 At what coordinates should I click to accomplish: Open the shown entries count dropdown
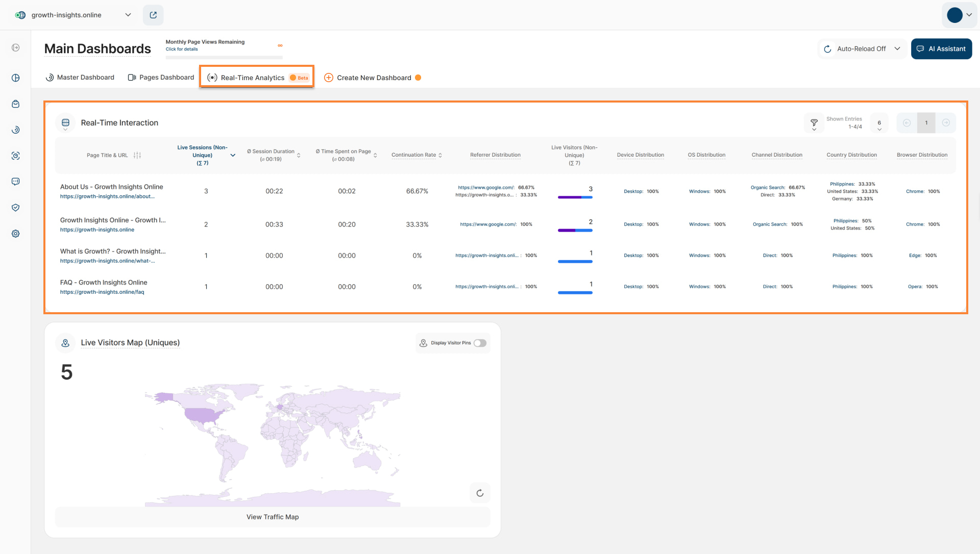point(879,125)
